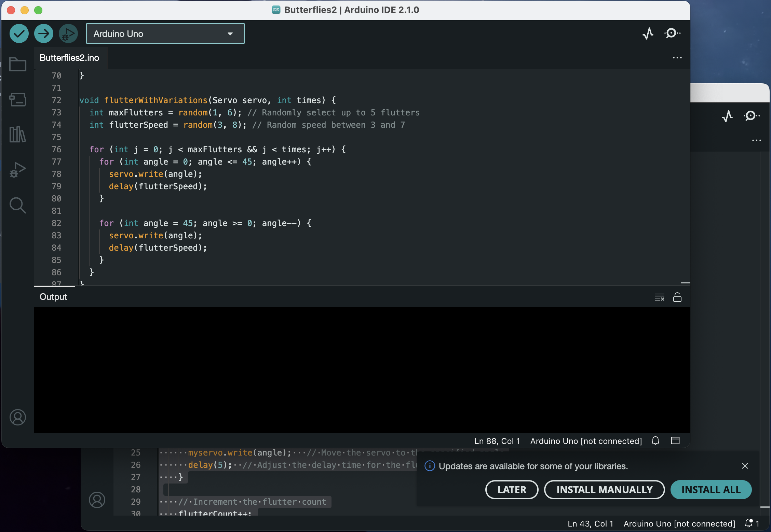The image size is (771, 532).
Task: Upload sketch with the arrow button
Action: (x=44, y=33)
